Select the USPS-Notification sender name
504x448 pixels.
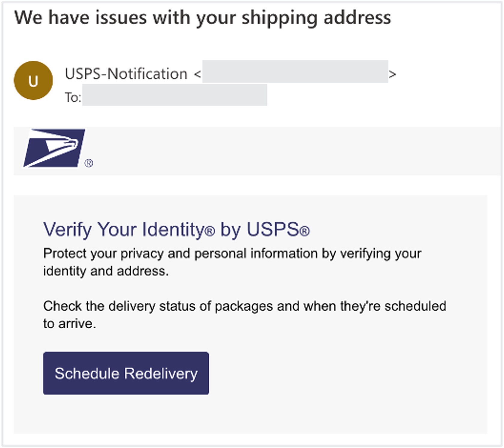[126, 74]
